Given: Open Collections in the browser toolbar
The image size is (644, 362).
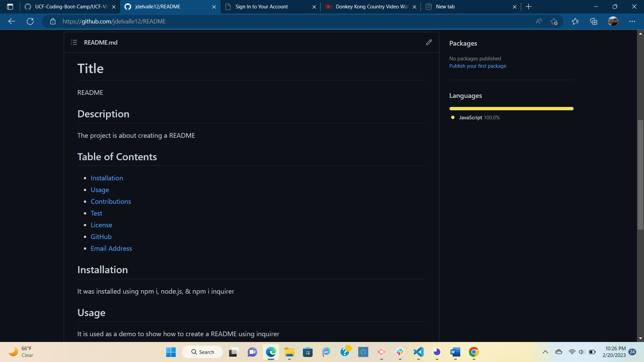Looking at the screenshot, I should pyautogui.click(x=593, y=21).
